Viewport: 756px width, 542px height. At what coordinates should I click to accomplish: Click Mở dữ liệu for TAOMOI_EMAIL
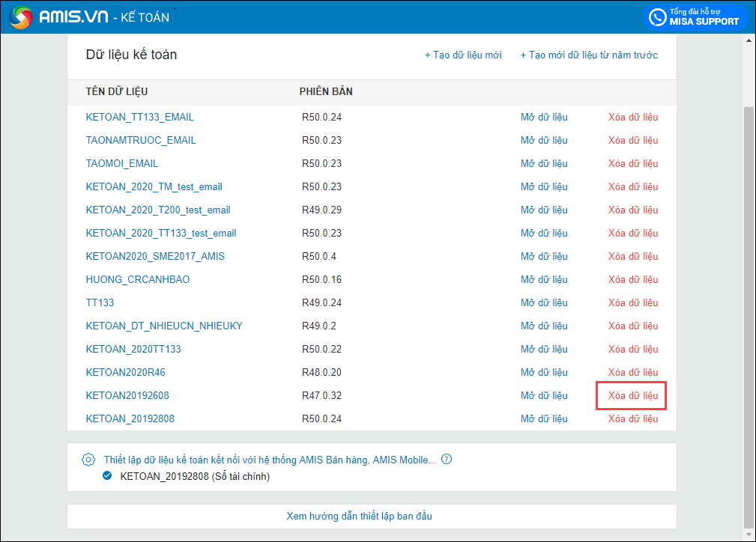tap(544, 163)
